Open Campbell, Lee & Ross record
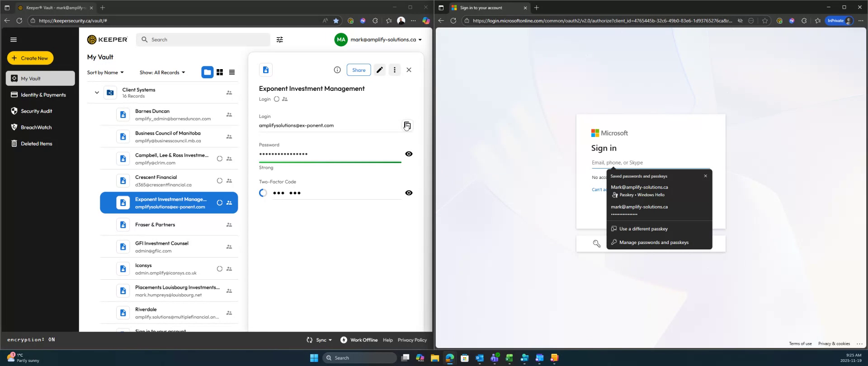 [x=169, y=159]
